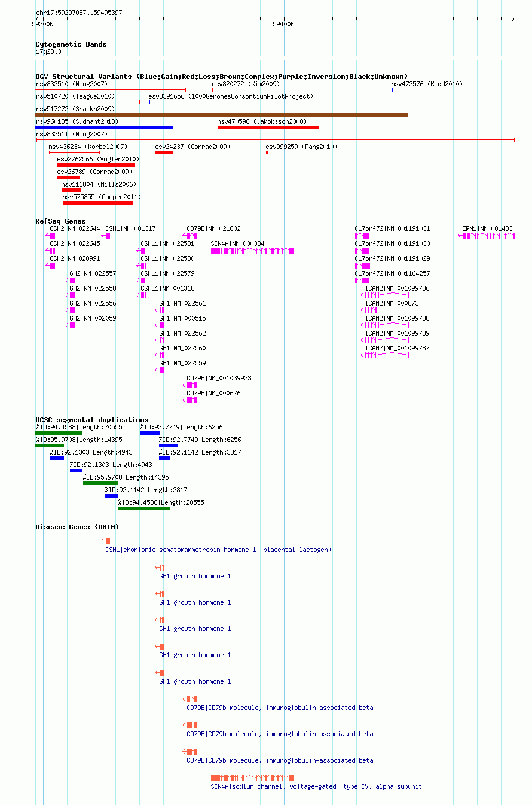Open the C17orf72|NM_001164257 gene label
Screen dimensions: 532x805
point(392,274)
